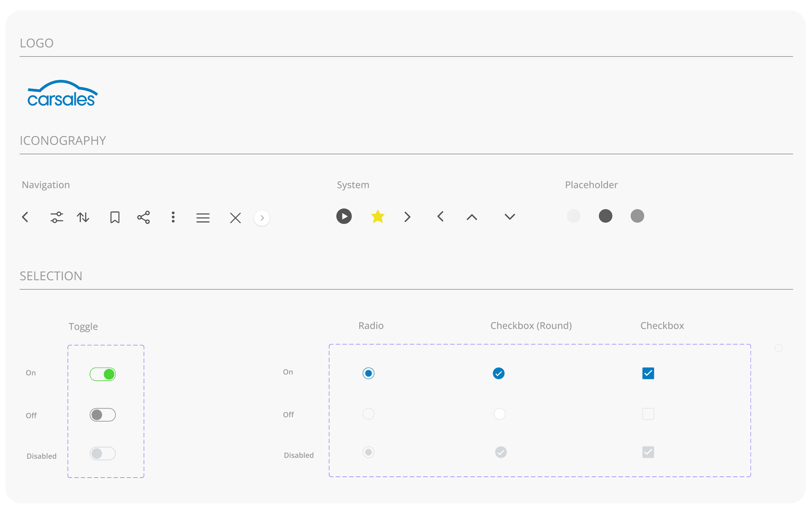Enable the grey Off toggle
812x509 pixels.
click(103, 415)
